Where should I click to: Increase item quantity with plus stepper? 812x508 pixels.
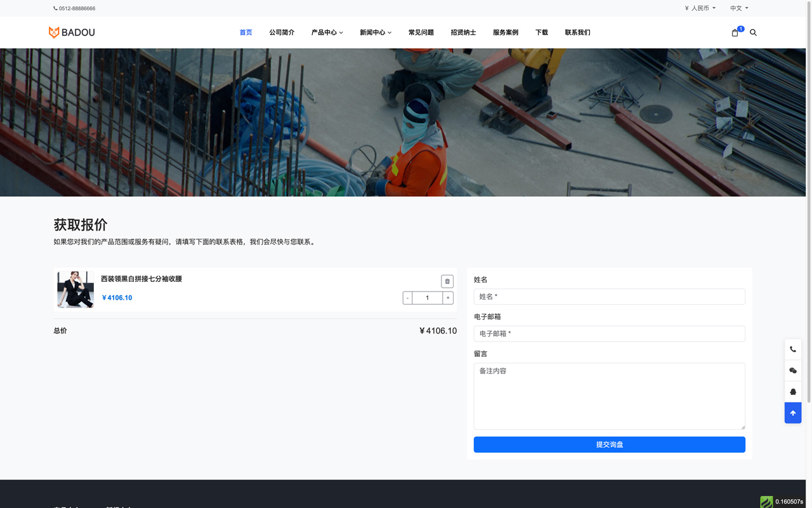[447, 297]
